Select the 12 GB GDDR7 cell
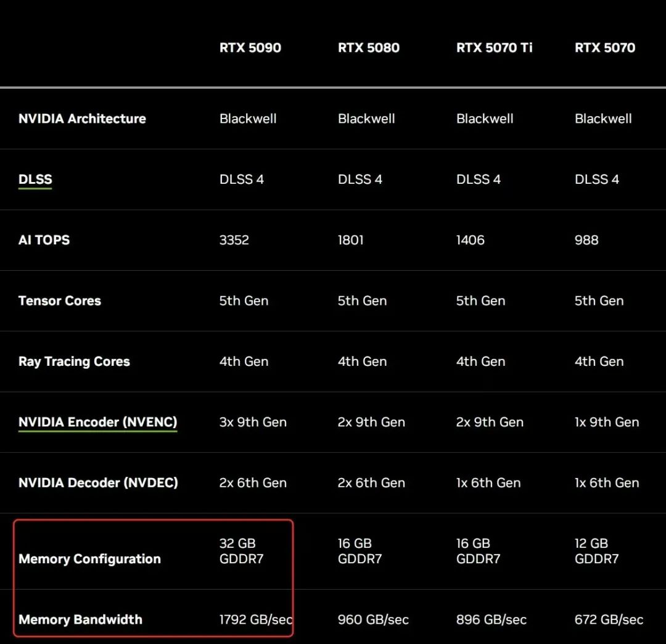 tap(596, 551)
